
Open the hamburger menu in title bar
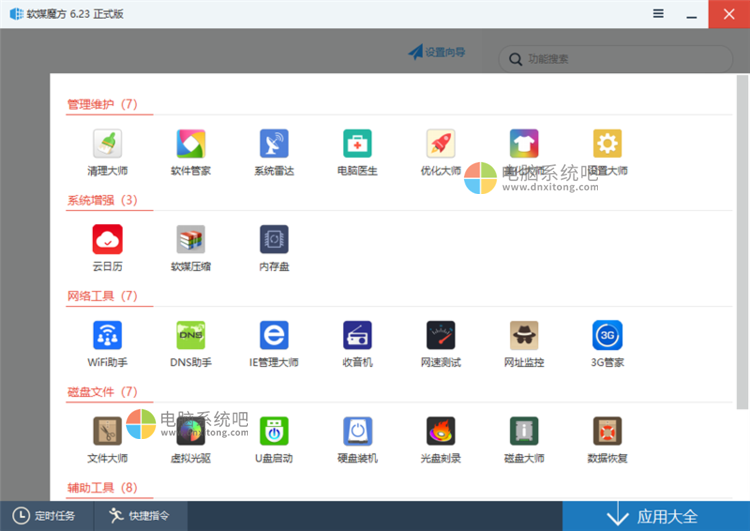pyautogui.click(x=658, y=14)
